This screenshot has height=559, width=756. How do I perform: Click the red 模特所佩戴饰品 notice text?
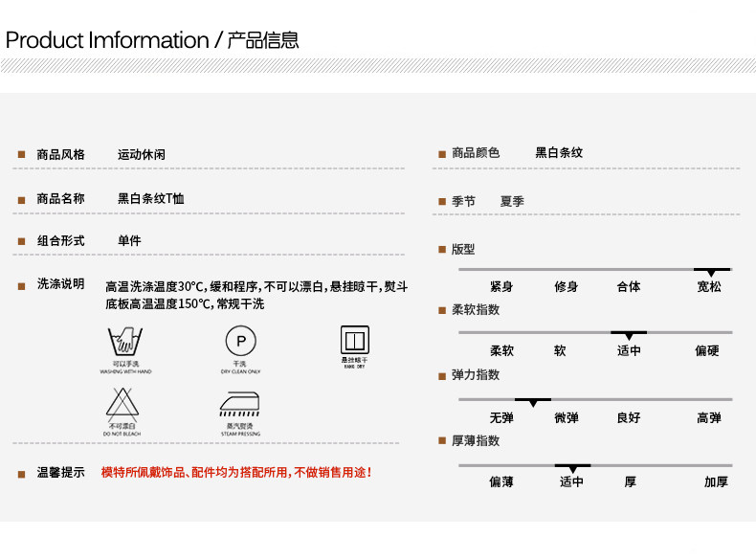236,472
